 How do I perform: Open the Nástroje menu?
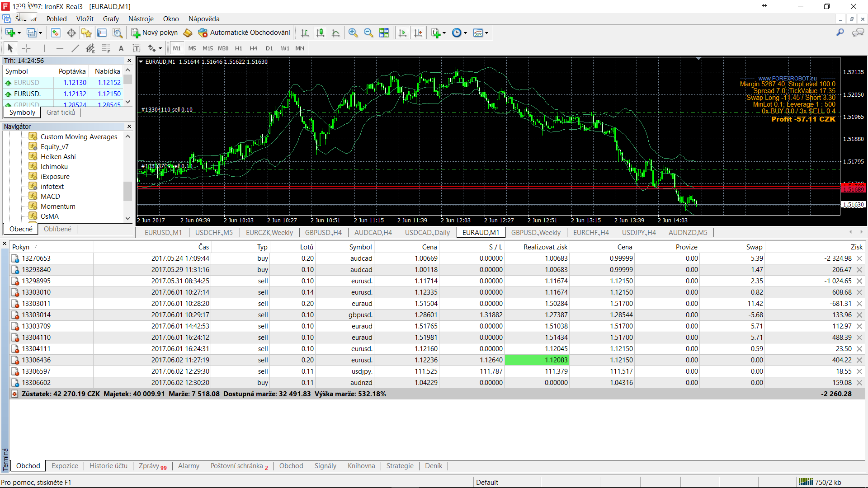tap(141, 19)
